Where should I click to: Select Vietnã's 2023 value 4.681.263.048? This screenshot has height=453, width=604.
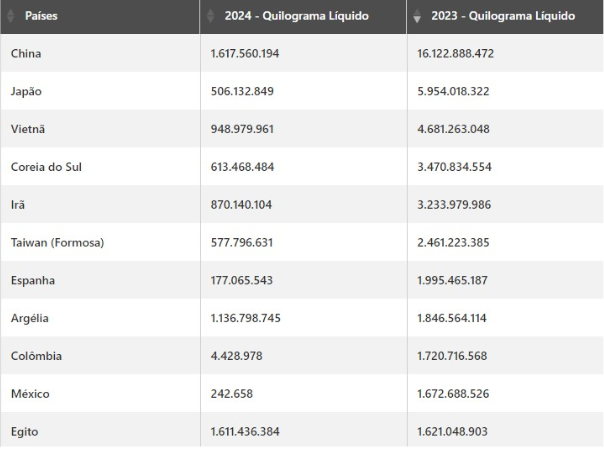click(453, 128)
